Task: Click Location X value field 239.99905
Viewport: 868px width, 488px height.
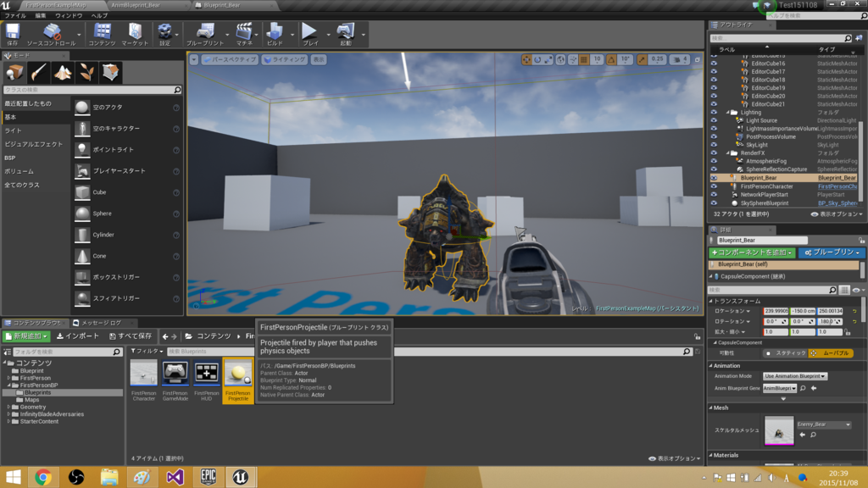Action: click(776, 311)
